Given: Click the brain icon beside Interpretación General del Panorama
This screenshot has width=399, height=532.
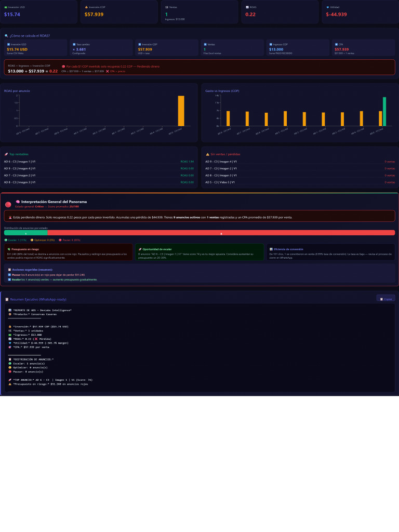Looking at the screenshot, I should click(x=18, y=202).
